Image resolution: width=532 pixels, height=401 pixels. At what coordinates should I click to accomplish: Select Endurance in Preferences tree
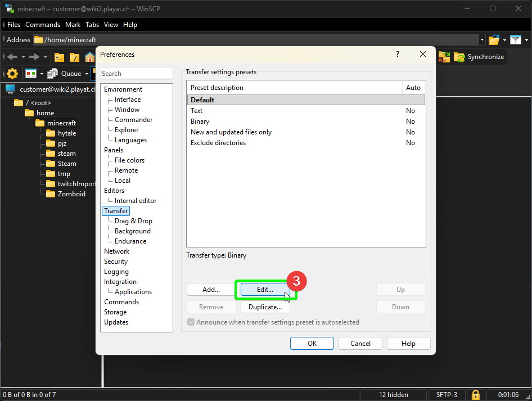click(x=130, y=241)
